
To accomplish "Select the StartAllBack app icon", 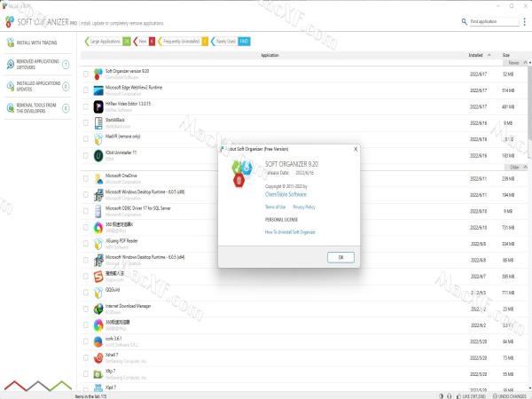I will pyautogui.click(x=98, y=123).
